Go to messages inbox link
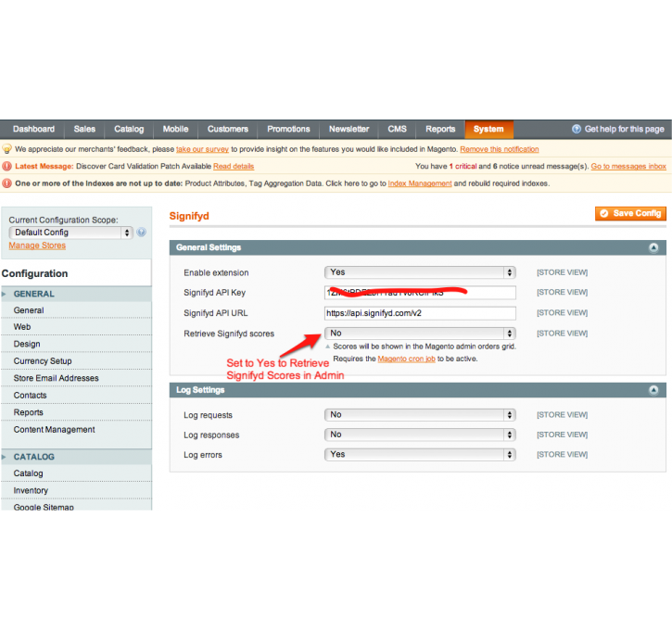The height and width of the screenshot is (630, 672). pyautogui.click(x=628, y=166)
